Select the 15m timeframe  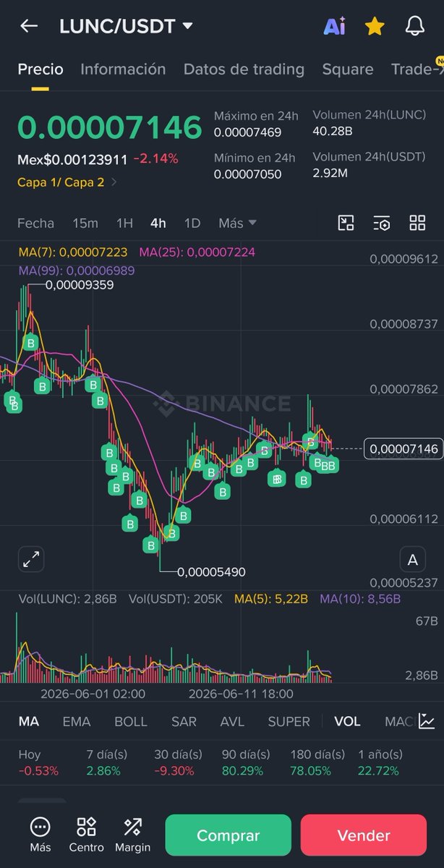pos(85,223)
